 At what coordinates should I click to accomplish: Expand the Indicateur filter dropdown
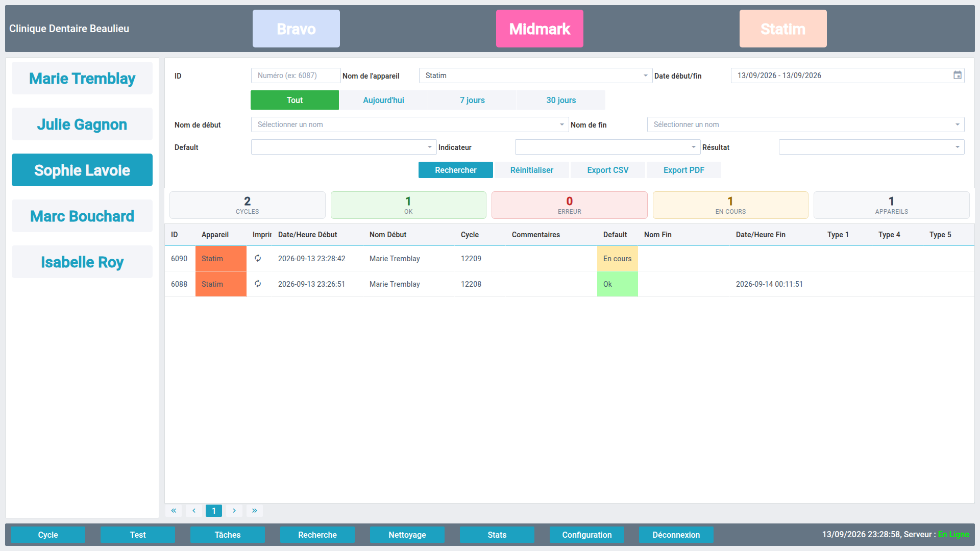(x=607, y=147)
